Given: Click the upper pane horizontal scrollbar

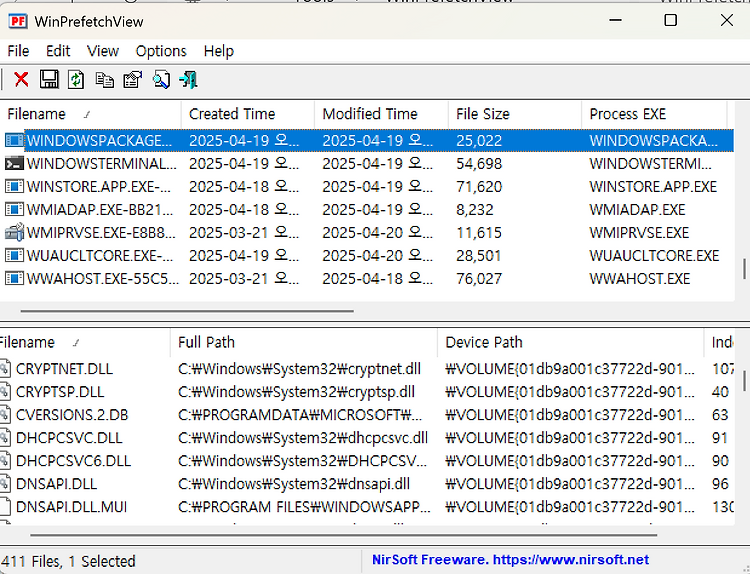Looking at the screenshot, I should [x=187, y=311].
